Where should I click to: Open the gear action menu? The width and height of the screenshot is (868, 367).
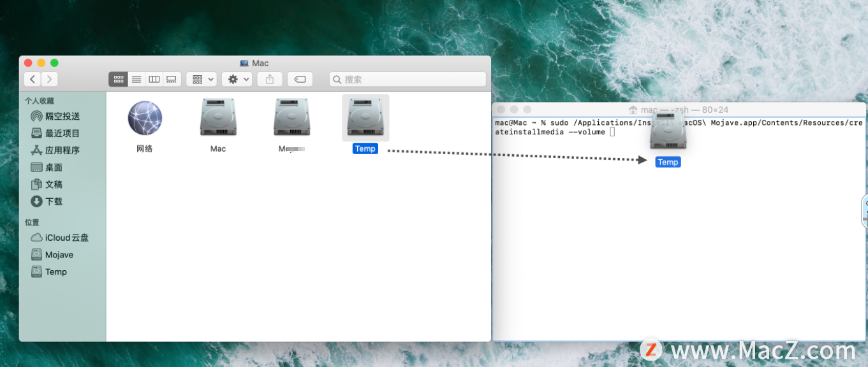coord(237,79)
